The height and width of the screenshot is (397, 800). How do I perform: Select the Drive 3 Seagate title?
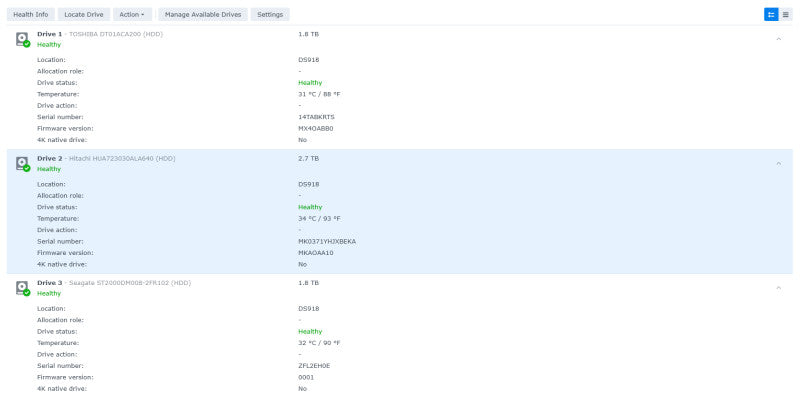click(114, 283)
